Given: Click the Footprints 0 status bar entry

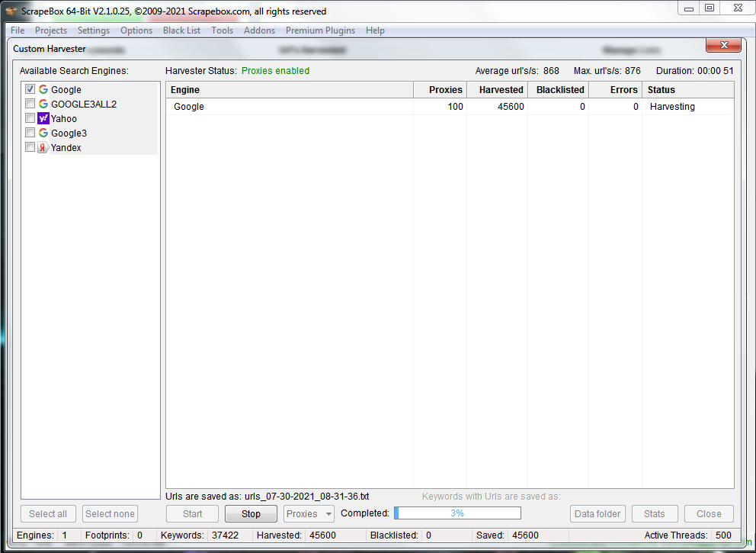Looking at the screenshot, I should click(114, 535).
